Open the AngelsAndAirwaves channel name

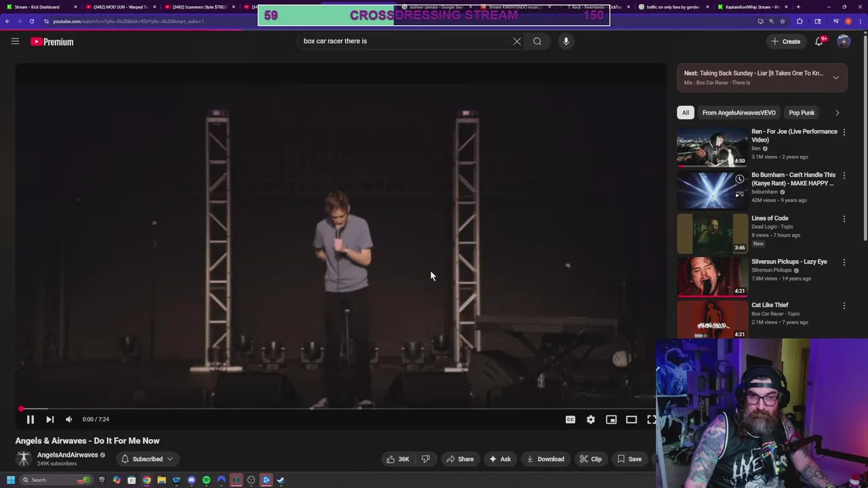tap(67, 455)
